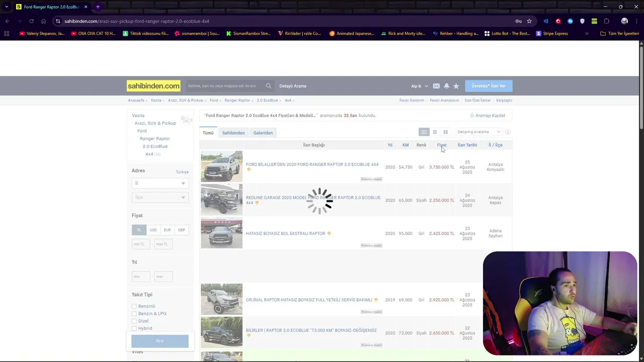
Task: Switch to the list view icon
Action: [435, 132]
